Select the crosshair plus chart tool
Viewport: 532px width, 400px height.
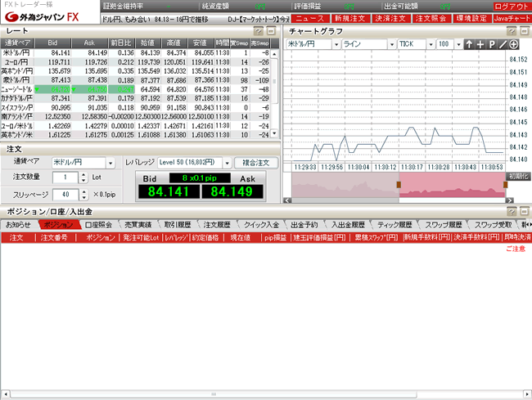(x=480, y=44)
